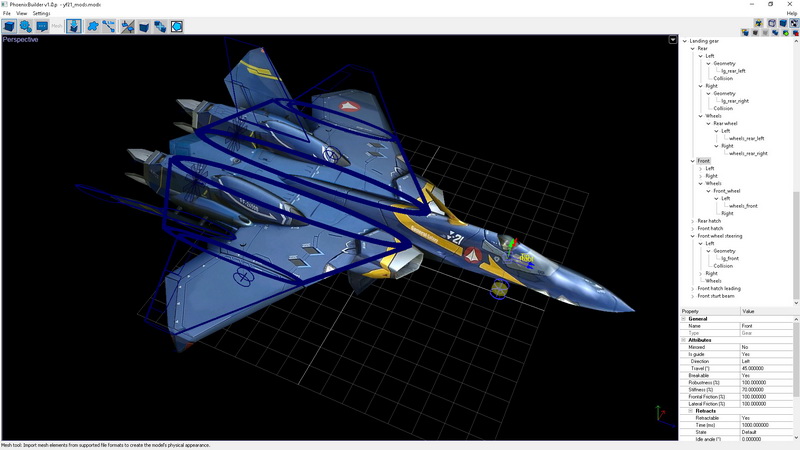
Task: Open the Perspective viewport dropdown arrow
Action: (x=673, y=40)
